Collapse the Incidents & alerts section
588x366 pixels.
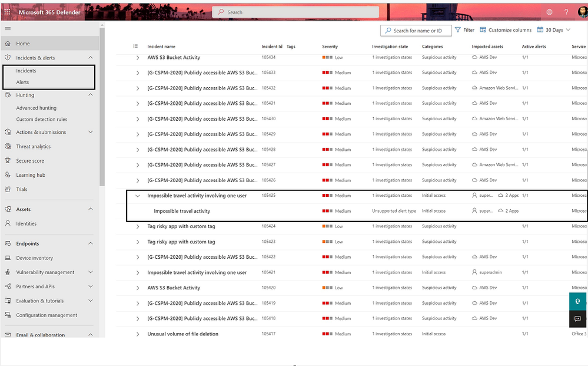91,57
